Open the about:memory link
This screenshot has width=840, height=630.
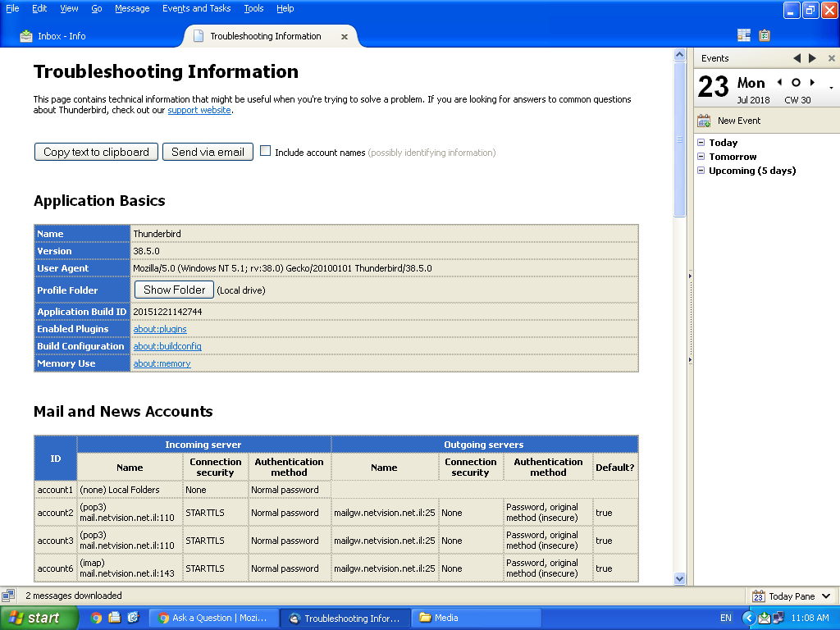[162, 363]
